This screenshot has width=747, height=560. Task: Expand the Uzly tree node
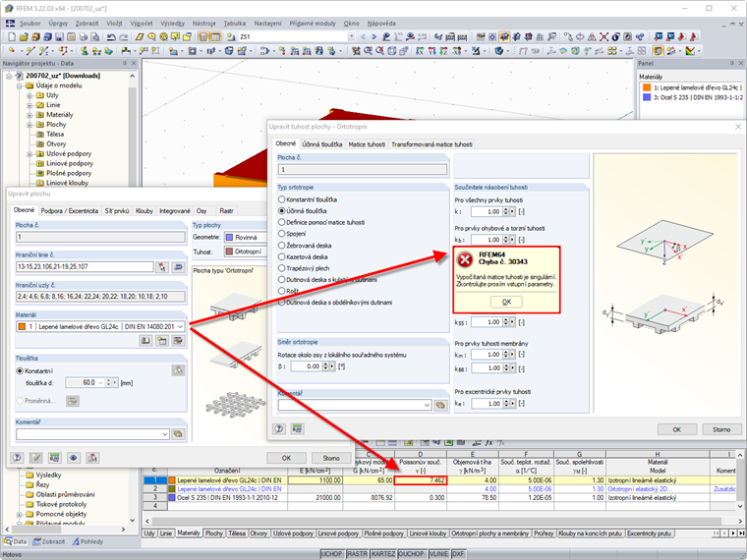[x=29, y=95]
